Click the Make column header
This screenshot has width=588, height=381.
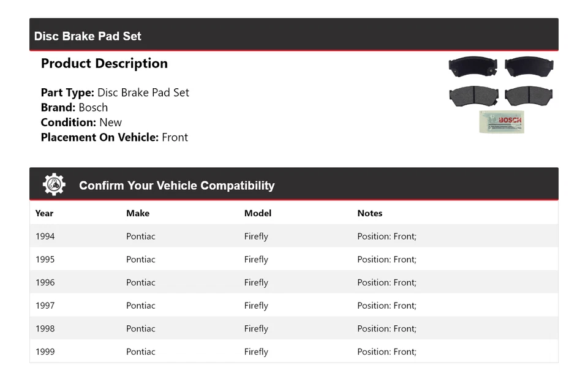pyautogui.click(x=138, y=213)
